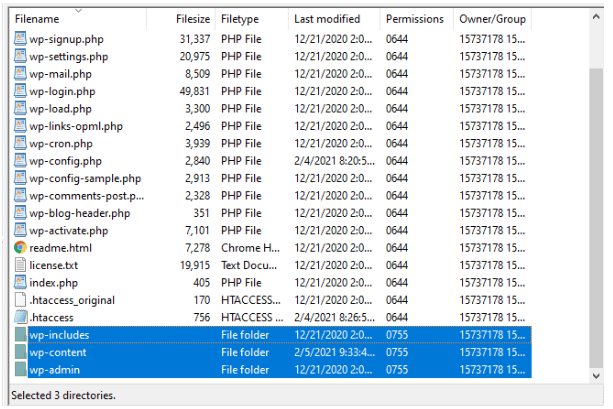613x409 pixels.
Task: Click the index.php file icon
Action: coord(20,282)
